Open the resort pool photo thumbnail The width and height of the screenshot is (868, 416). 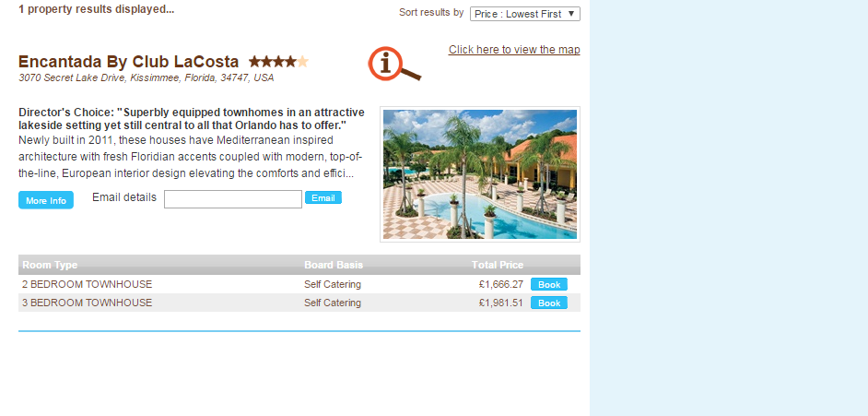click(480, 174)
